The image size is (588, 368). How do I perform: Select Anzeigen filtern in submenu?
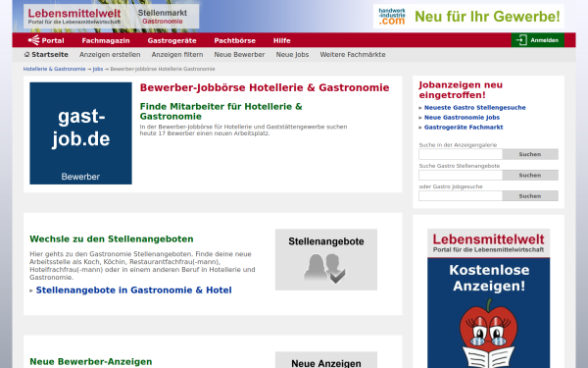(x=177, y=54)
